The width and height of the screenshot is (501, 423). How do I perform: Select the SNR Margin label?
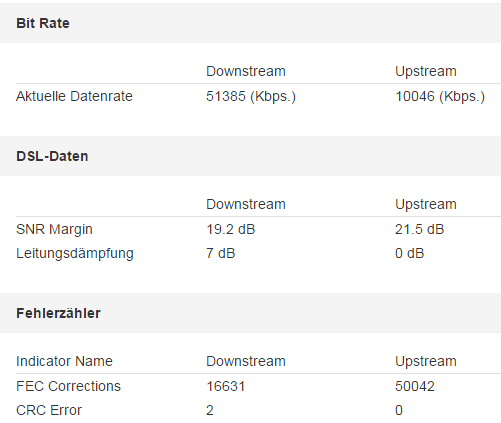pos(54,230)
